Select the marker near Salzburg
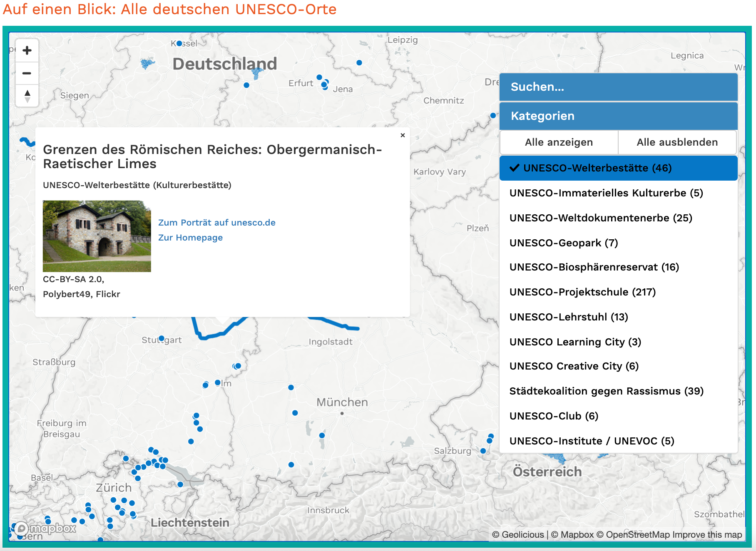756x551 pixels. click(483, 451)
